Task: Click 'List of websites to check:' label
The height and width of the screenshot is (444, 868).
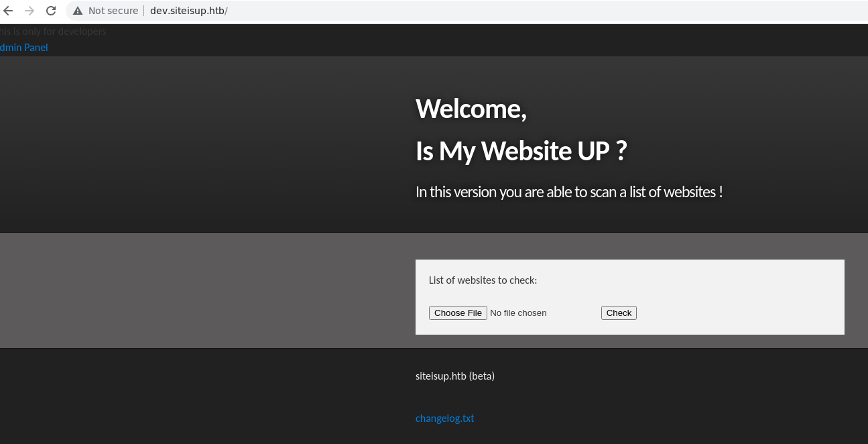Action: (x=483, y=280)
